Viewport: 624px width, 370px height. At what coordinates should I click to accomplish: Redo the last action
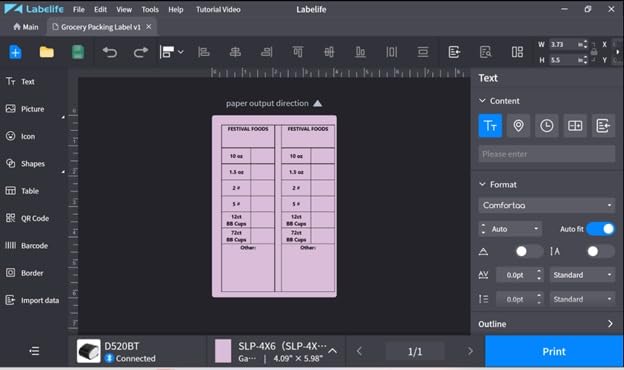140,52
